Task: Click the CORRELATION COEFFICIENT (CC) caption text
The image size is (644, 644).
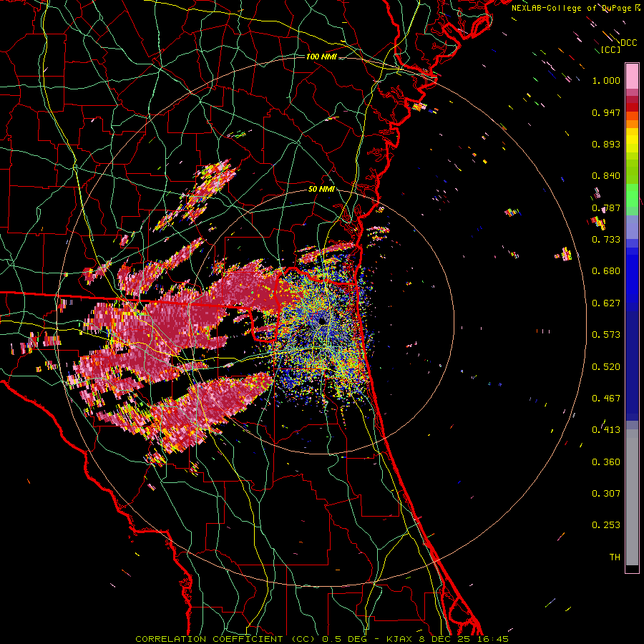Action: coord(225,639)
